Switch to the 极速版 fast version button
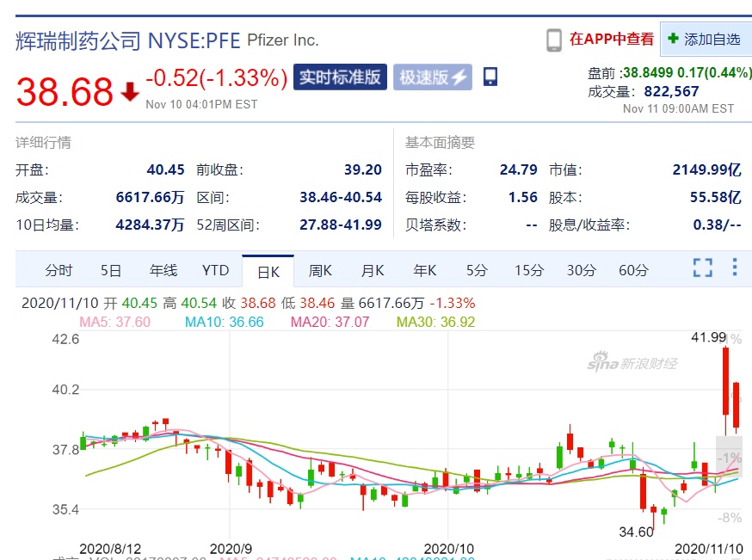 [433, 77]
